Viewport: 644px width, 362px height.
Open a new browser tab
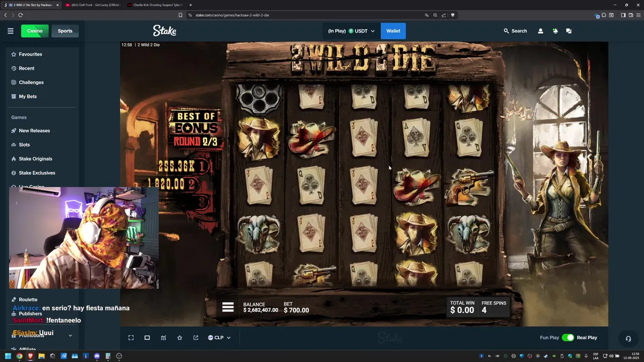point(190,5)
